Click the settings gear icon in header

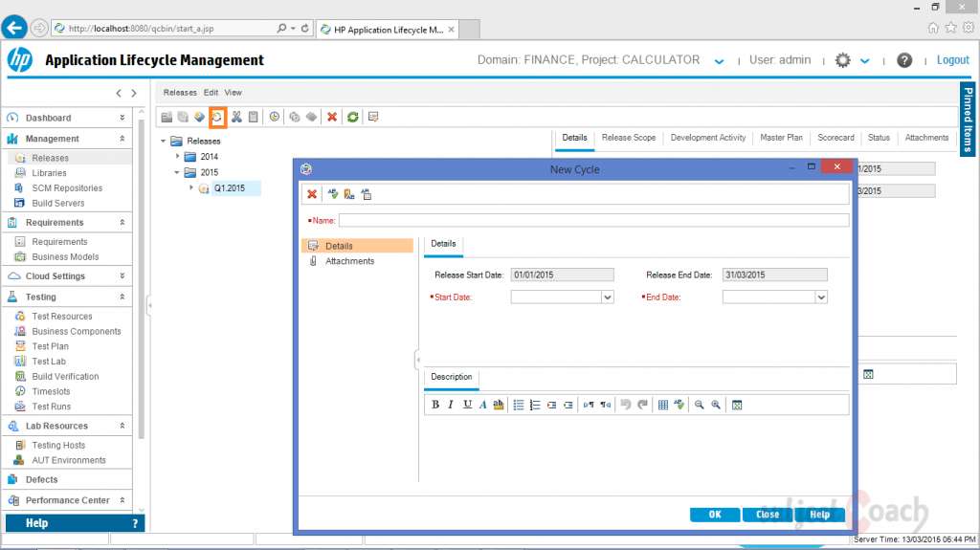tap(842, 60)
